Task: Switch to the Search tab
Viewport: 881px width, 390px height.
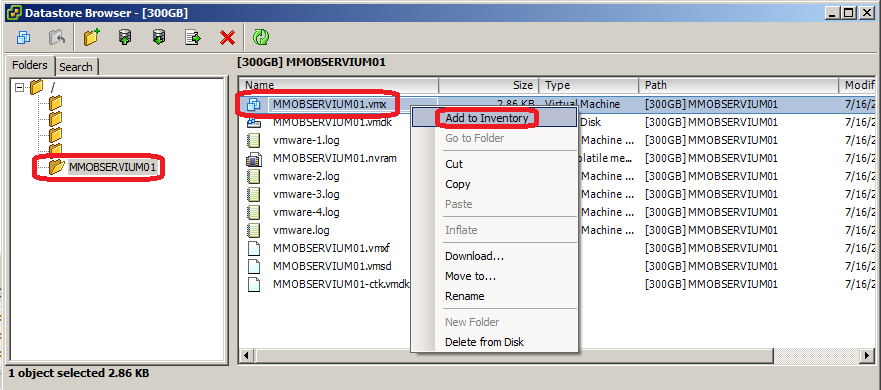Action: pyautogui.click(x=76, y=66)
